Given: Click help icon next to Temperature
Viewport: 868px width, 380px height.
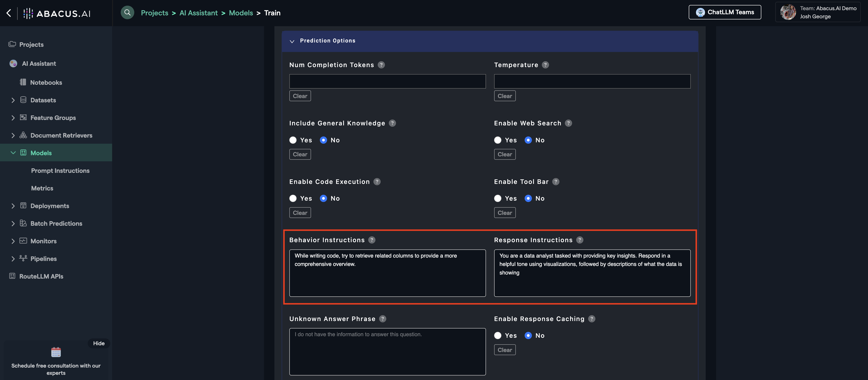Looking at the screenshot, I should tap(545, 65).
